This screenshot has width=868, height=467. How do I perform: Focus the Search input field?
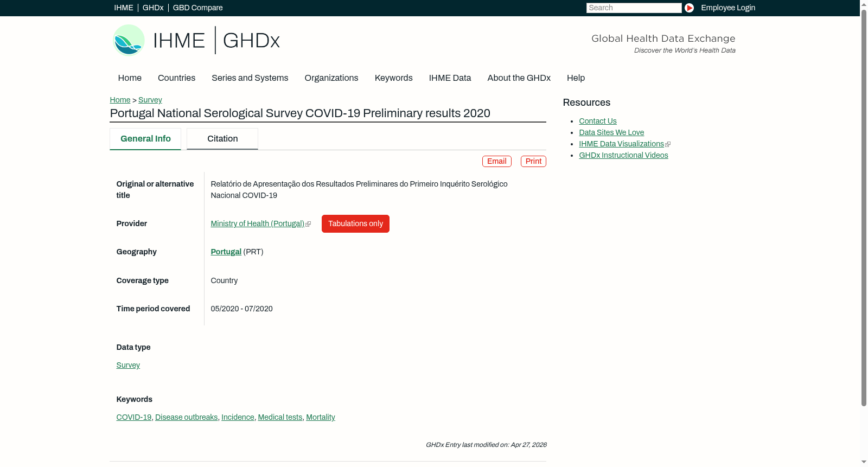(634, 8)
